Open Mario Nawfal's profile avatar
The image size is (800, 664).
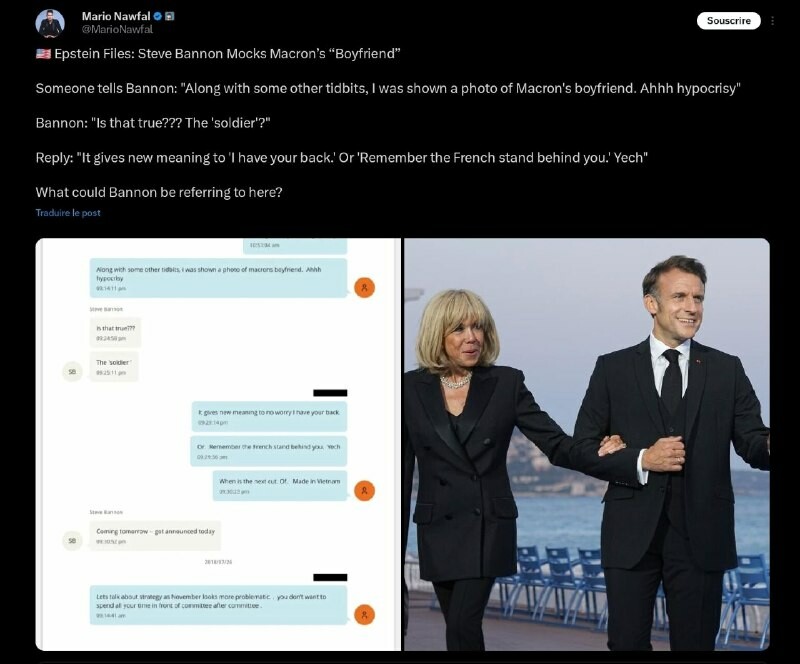click(x=49, y=23)
